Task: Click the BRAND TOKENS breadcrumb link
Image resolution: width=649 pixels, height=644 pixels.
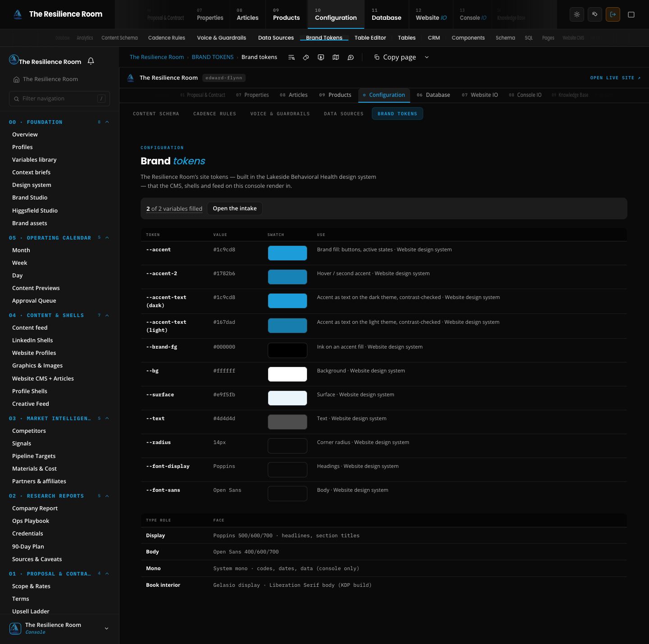Action: point(213,57)
